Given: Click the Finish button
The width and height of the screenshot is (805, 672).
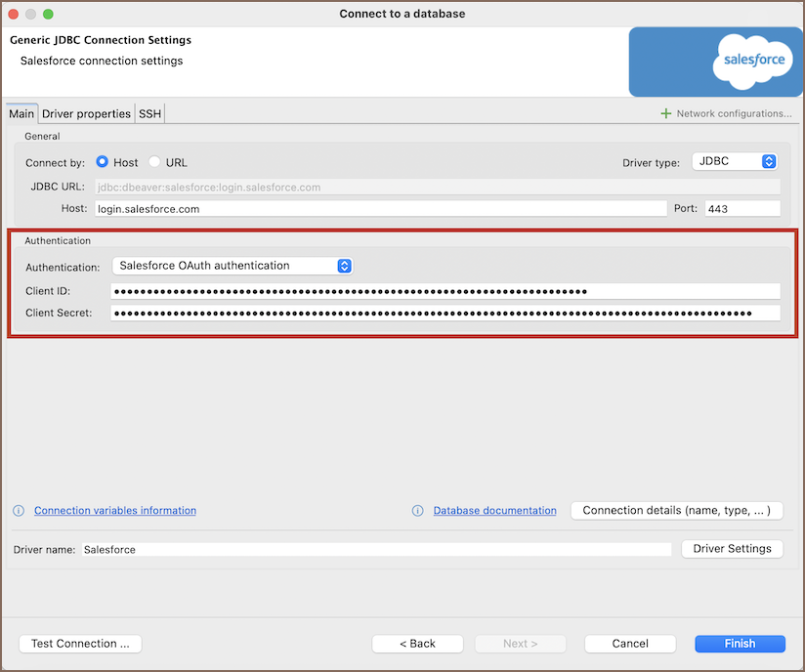Looking at the screenshot, I should (740, 644).
